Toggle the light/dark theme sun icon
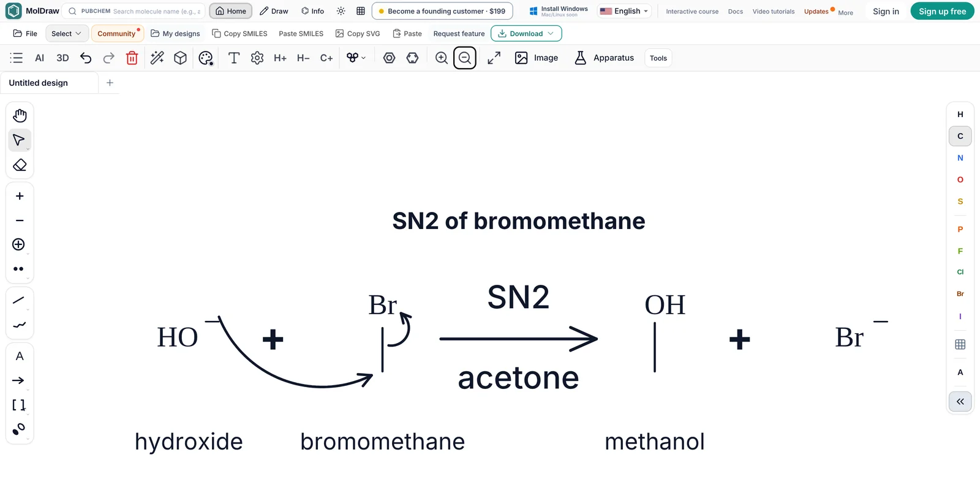This screenshot has width=980, height=490. (341, 11)
